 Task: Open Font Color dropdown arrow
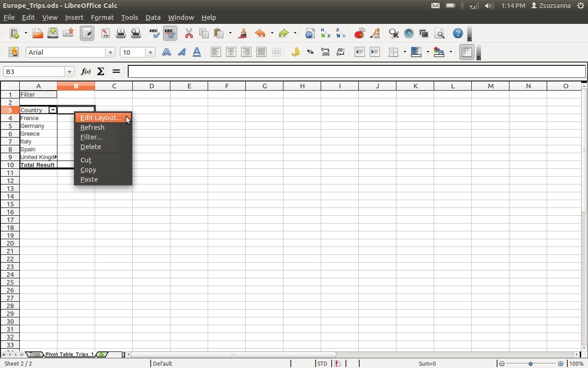click(x=451, y=52)
